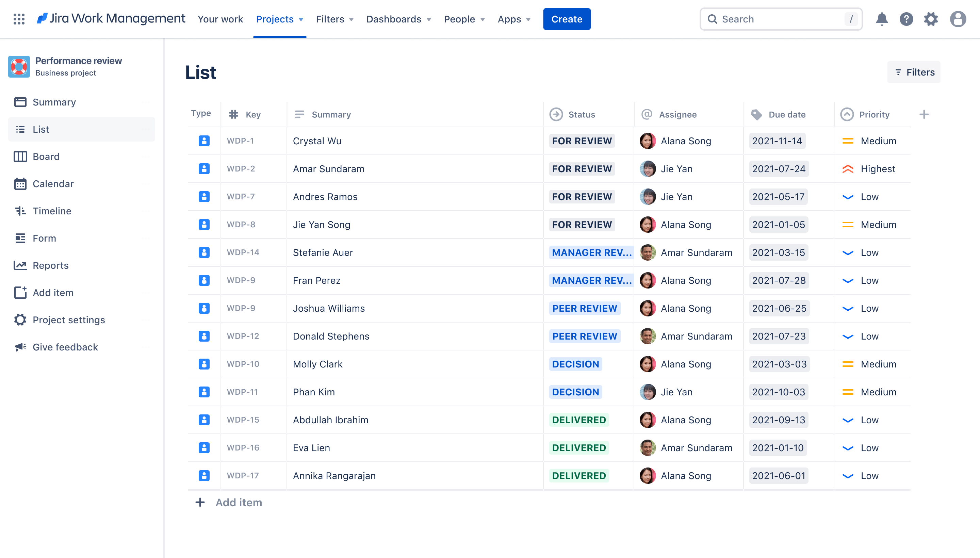Image resolution: width=980 pixels, height=558 pixels.
Task: Expand the Filters menu
Action: (x=334, y=19)
